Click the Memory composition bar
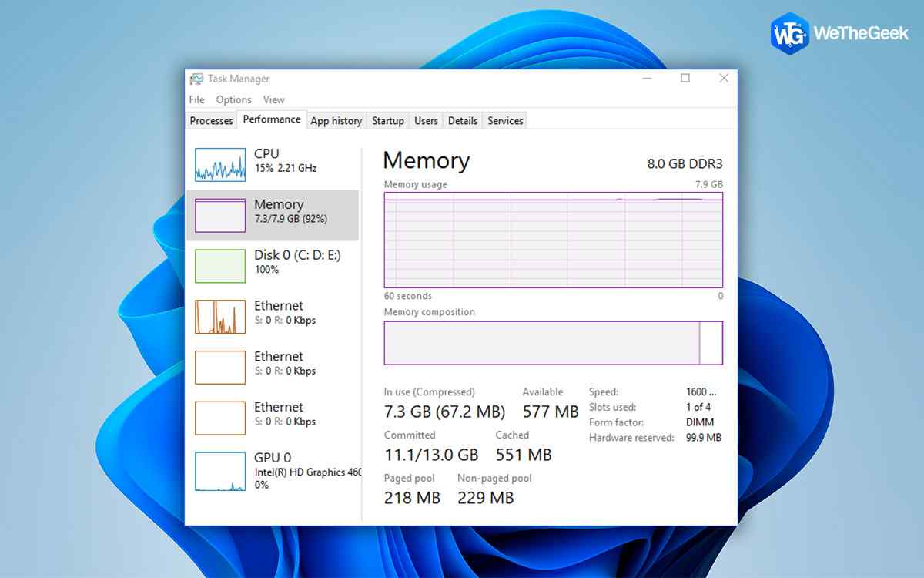924x578 pixels. pyautogui.click(x=554, y=343)
